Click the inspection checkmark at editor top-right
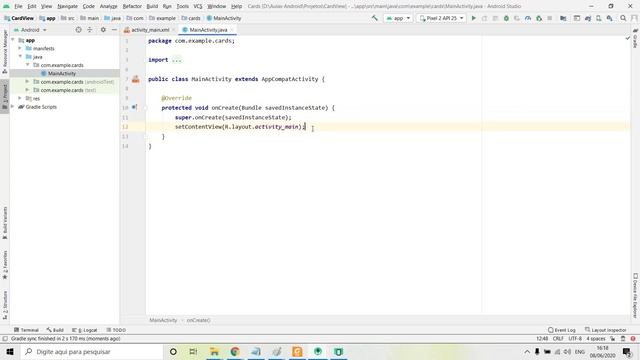 (627, 38)
